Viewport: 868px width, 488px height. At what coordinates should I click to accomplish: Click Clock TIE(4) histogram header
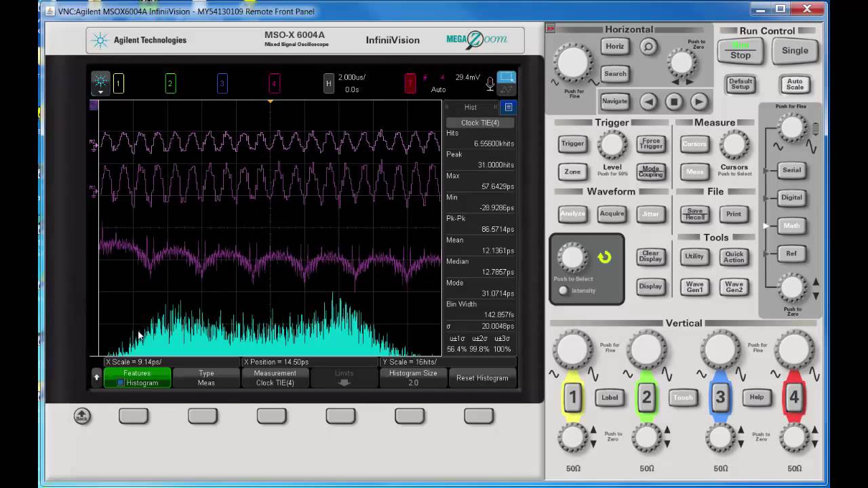(479, 123)
